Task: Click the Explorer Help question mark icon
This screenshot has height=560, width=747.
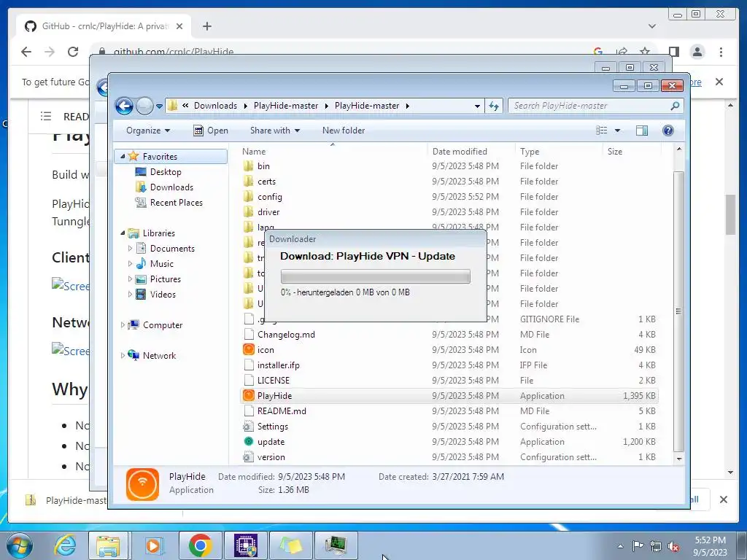Action: tap(668, 131)
